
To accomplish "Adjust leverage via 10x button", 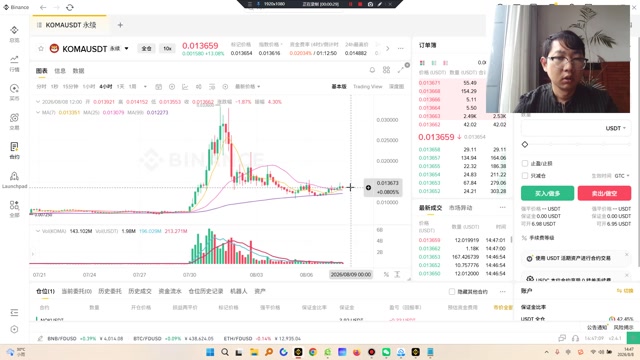I will [x=167, y=49].
